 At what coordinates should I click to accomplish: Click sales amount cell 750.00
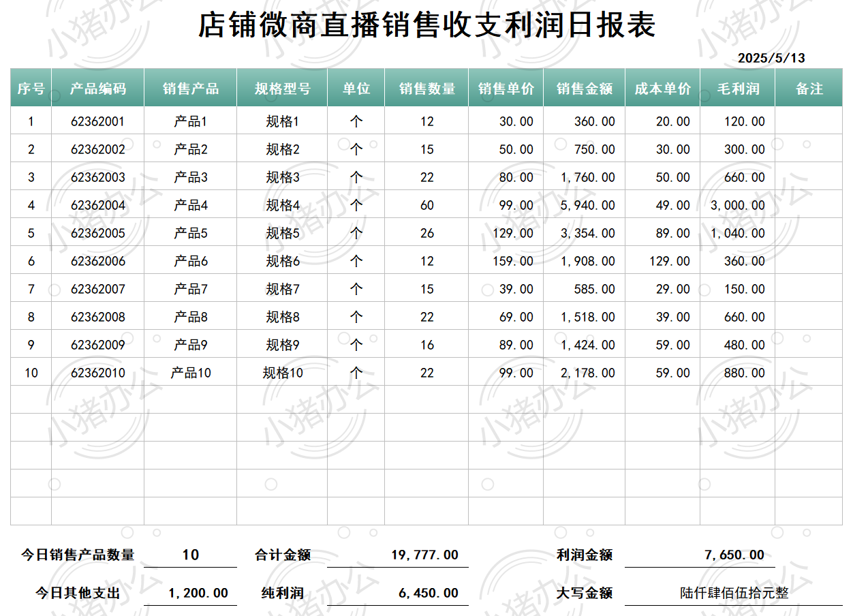[585, 149]
